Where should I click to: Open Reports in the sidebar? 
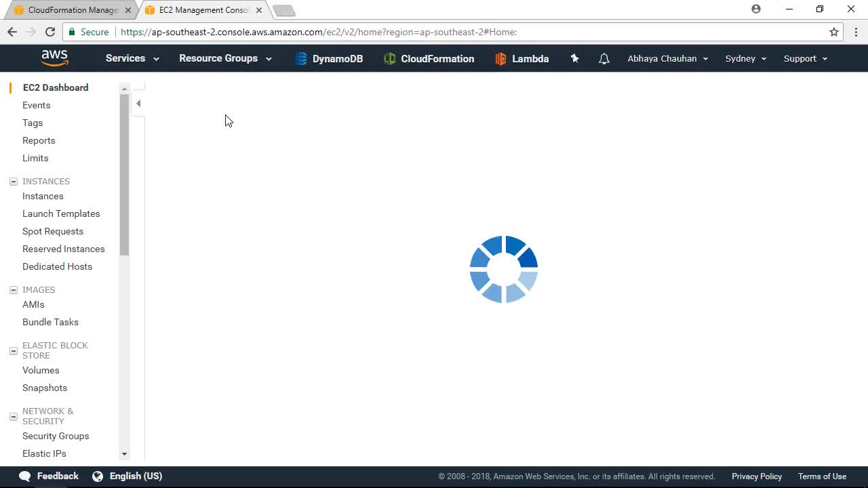pyautogui.click(x=39, y=140)
